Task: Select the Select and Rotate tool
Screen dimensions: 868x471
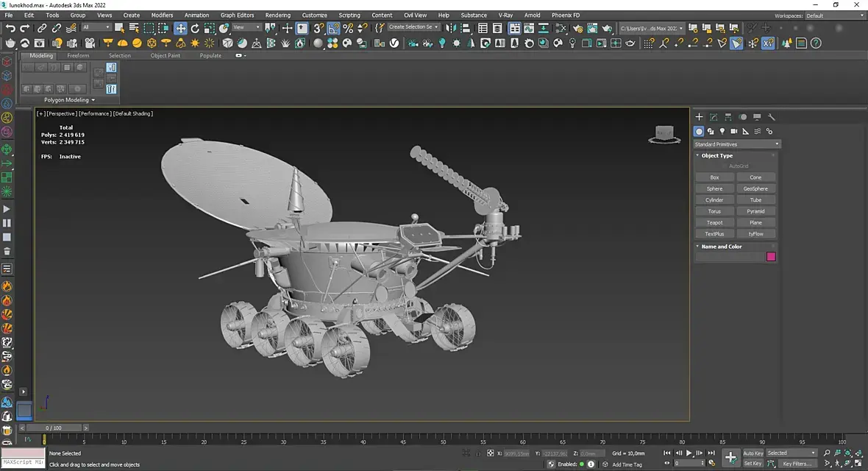Action: [195, 28]
